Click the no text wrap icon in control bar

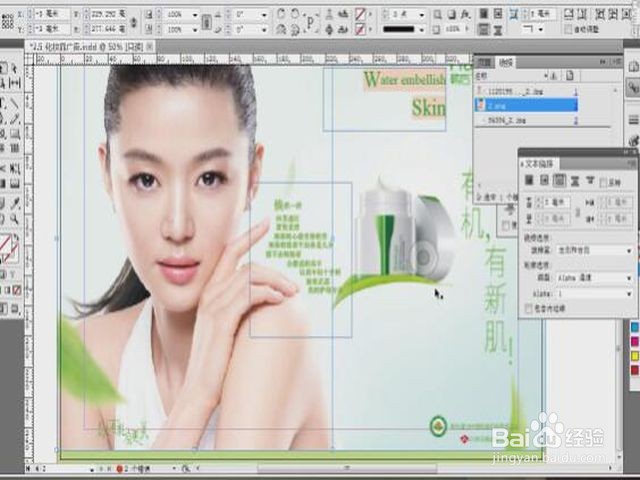click(x=484, y=13)
